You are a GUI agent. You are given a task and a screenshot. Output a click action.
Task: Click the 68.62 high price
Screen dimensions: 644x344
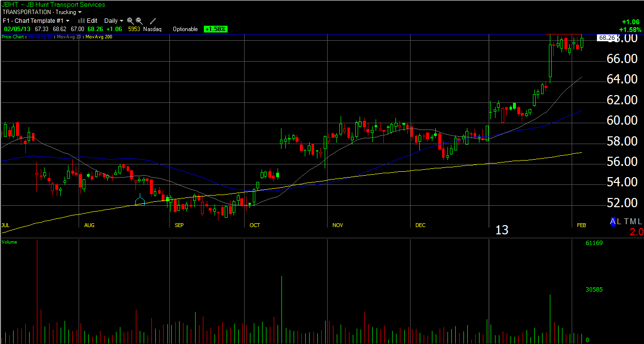tap(60, 29)
